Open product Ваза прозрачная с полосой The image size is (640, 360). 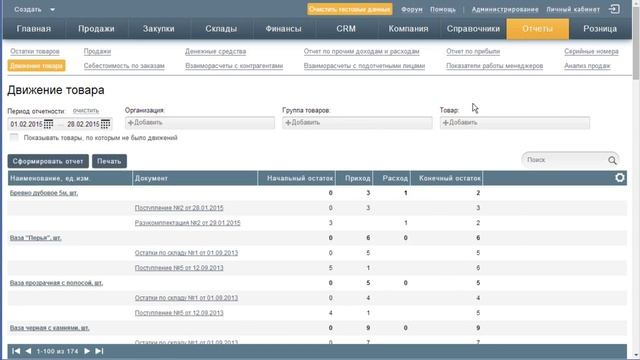coord(56,283)
